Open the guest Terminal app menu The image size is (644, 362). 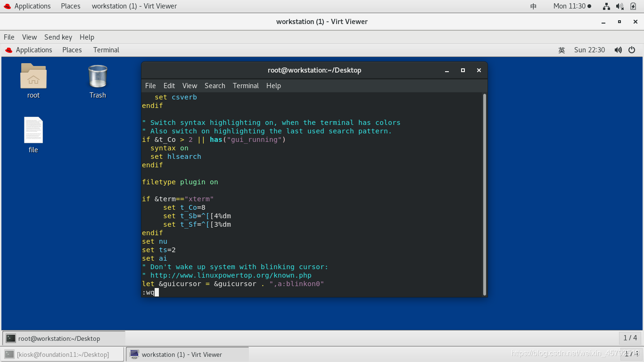pos(106,50)
